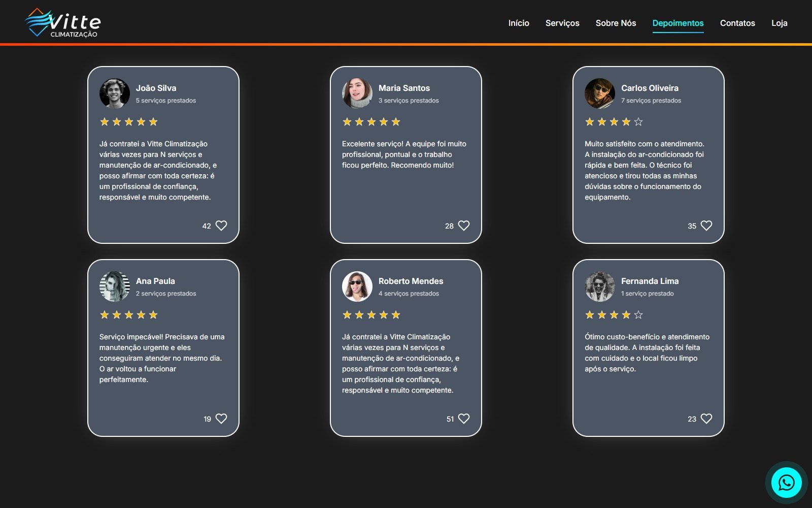Click Maria Santos's avatar picture
The image size is (812, 508).
357,93
